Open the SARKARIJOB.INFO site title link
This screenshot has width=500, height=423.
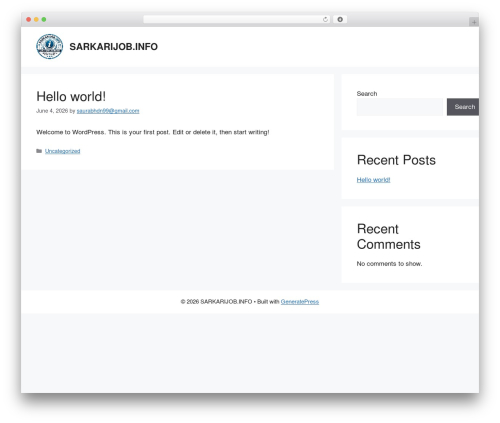click(x=113, y=47)
